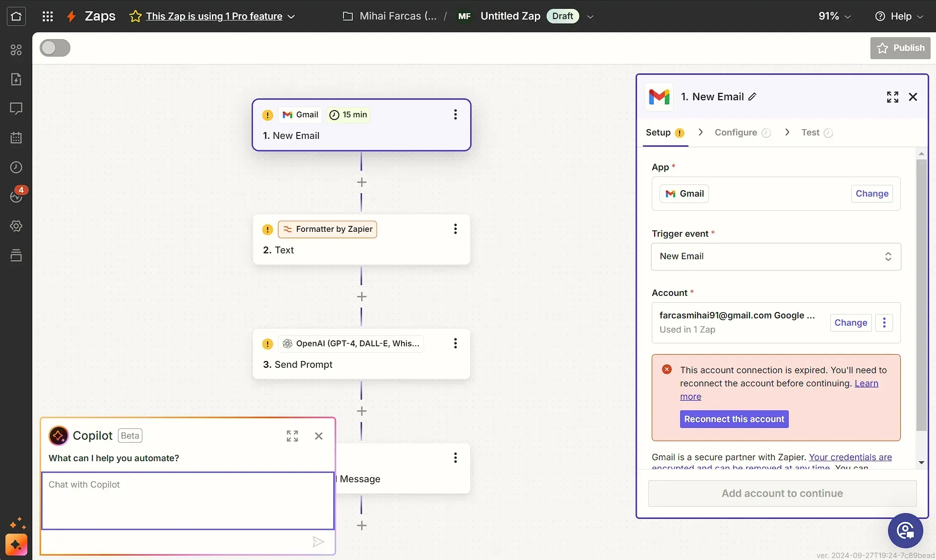Toggle the Zap on/off switch near the top
This screenshot has height=560, width=936.
click(x=54, y=47)
